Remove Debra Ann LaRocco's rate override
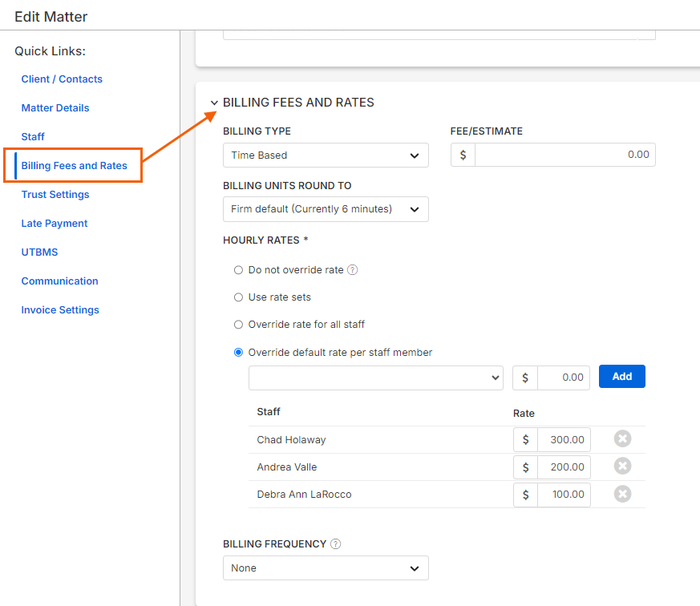 point(622,494)
